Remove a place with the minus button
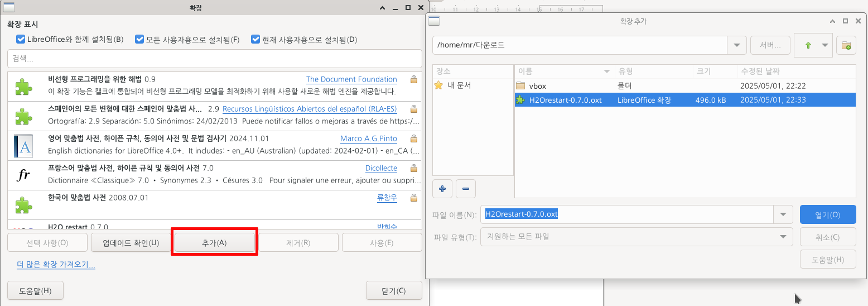Screen dimensions: 868x306 [466, 189]
